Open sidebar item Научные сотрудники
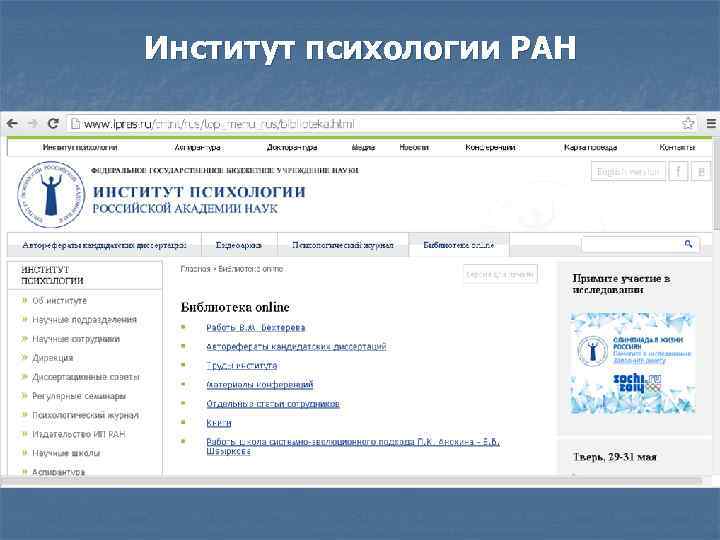This screenshot has width=720, height=540. 76,339
